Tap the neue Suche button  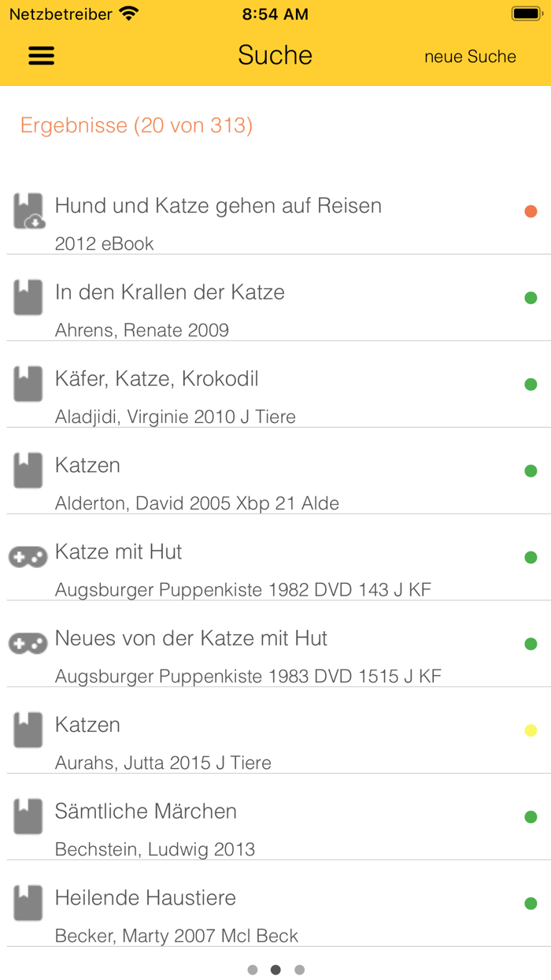[x=470, y=57]
